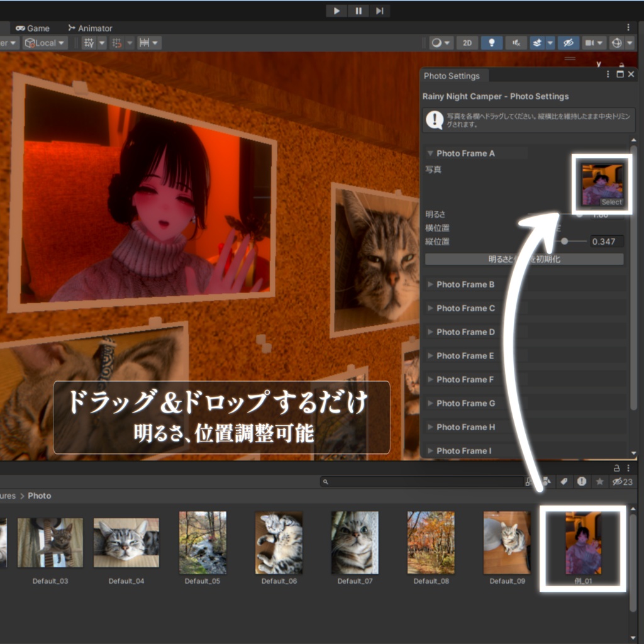Viewport: 644px width, 644px height.
Task: Switch to the Animator tab
Action: click(90, 28)
